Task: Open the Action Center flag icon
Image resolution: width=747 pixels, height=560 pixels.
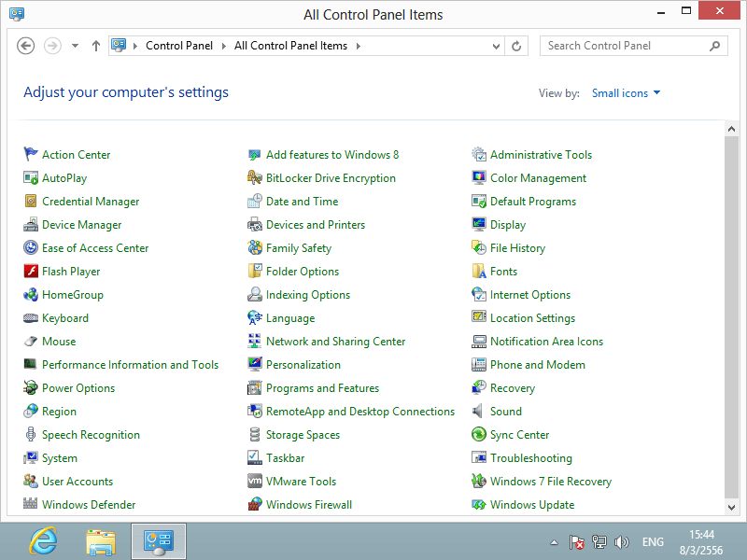Action: 31,154
